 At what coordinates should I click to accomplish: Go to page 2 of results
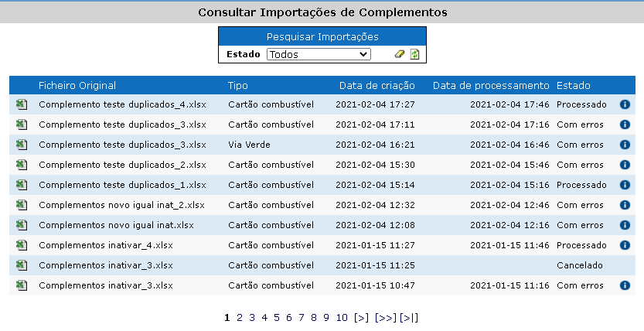pyautogui.click(x=240, y=317)
